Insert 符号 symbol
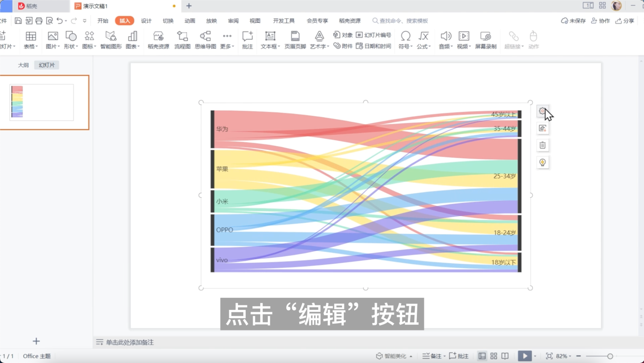The image size is (644, 363). 405,40
